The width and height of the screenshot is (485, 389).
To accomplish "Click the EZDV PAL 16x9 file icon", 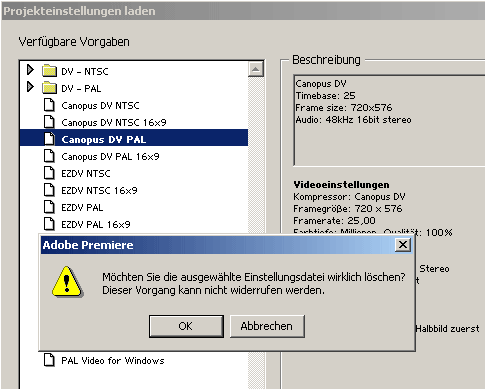I will click(x=49, y=224).
